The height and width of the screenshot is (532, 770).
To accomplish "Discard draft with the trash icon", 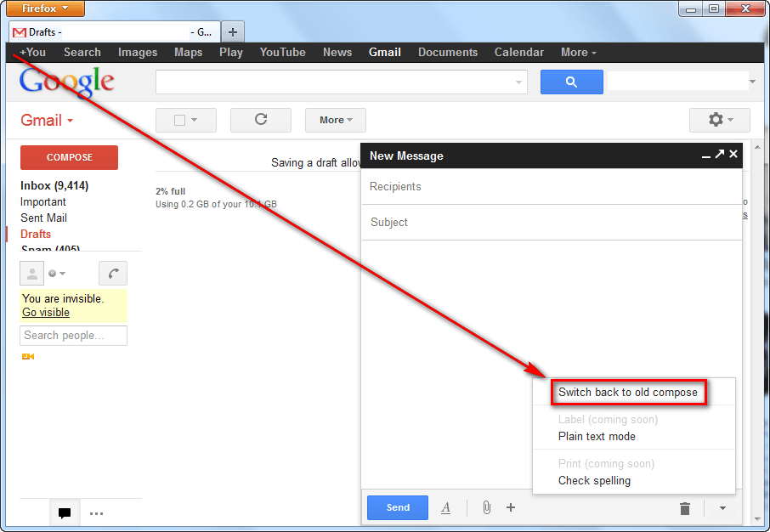I will (685, 508).
